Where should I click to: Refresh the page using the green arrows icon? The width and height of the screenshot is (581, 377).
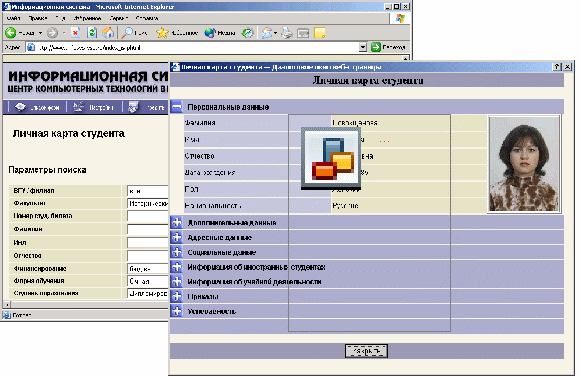92,33
